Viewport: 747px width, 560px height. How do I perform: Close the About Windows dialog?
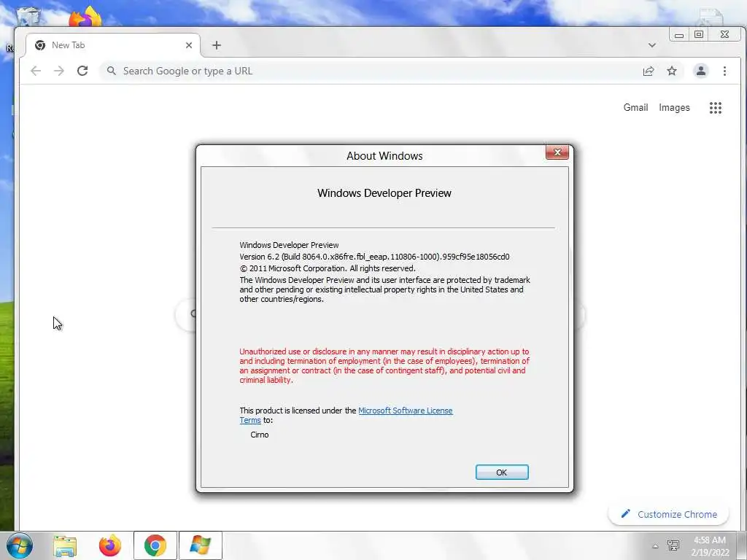coord(557,152)
